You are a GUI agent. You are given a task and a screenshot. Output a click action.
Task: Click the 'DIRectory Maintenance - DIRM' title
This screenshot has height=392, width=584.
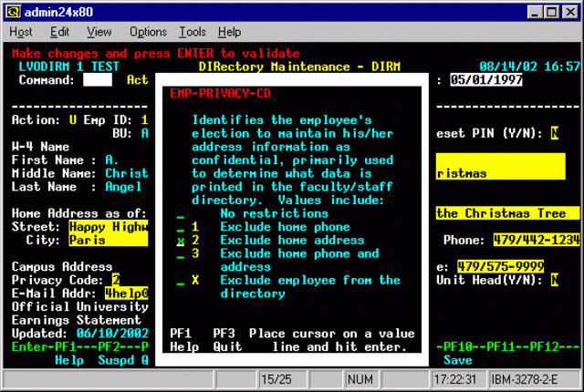[x=299, y=67]
